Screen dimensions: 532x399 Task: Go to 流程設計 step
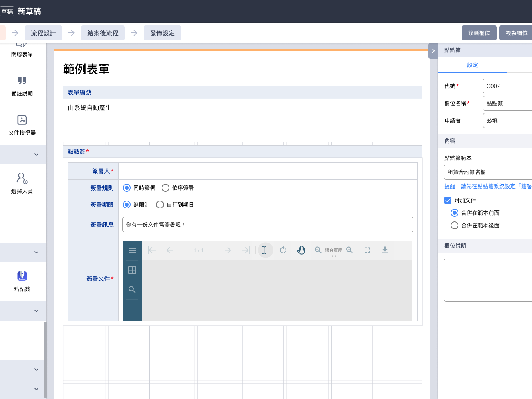43,33
